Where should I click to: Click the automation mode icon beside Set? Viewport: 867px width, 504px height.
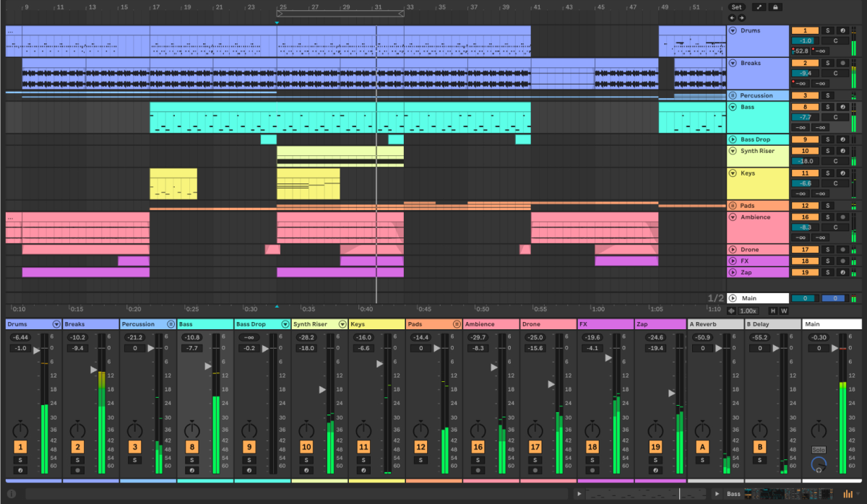click(x=760, y=6)
